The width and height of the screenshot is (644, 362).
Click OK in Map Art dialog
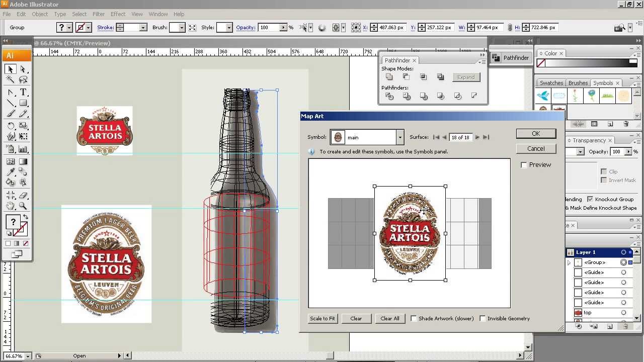pyautogui.click(x=536, y=134)
